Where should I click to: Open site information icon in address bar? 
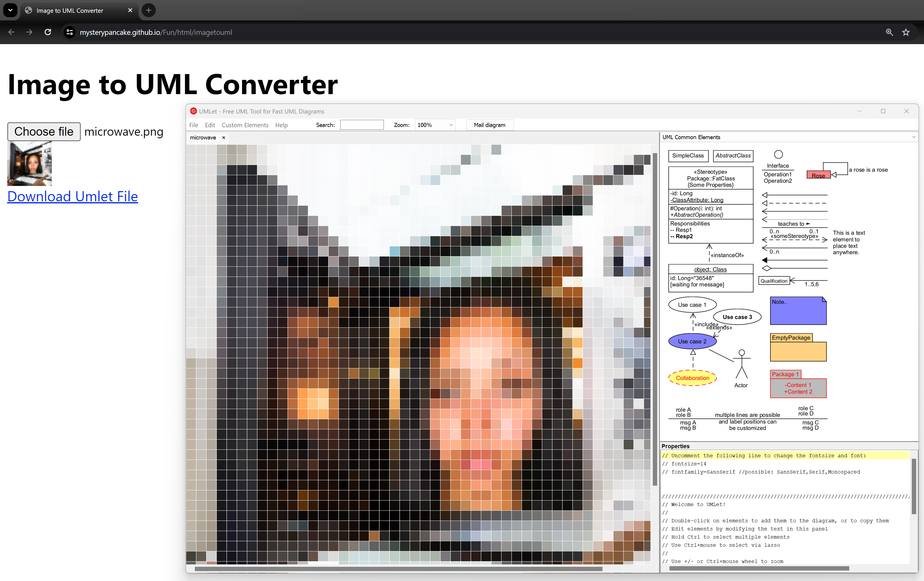coord(69,32)
